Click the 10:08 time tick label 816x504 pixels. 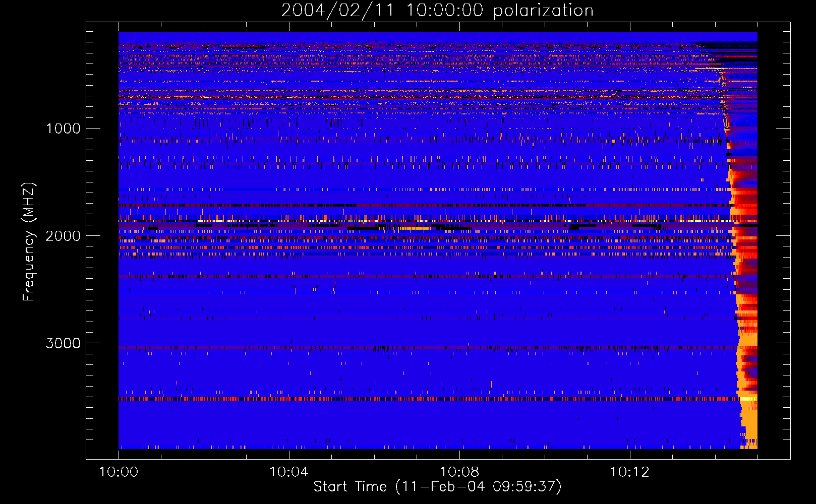[x=459, y=472]
